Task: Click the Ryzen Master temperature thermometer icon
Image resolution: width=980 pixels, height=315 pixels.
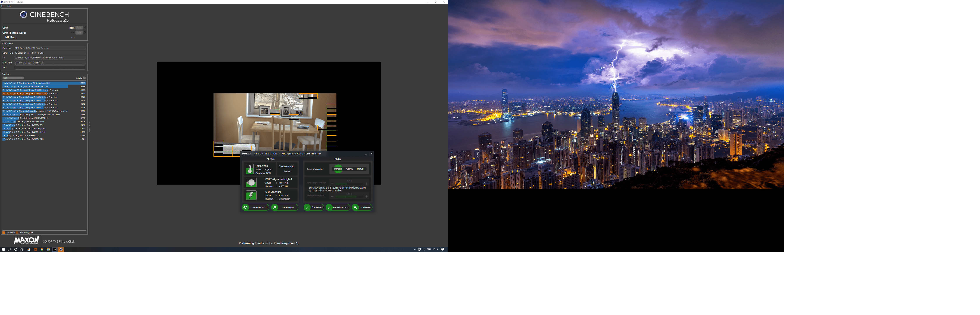Action: 250,169
